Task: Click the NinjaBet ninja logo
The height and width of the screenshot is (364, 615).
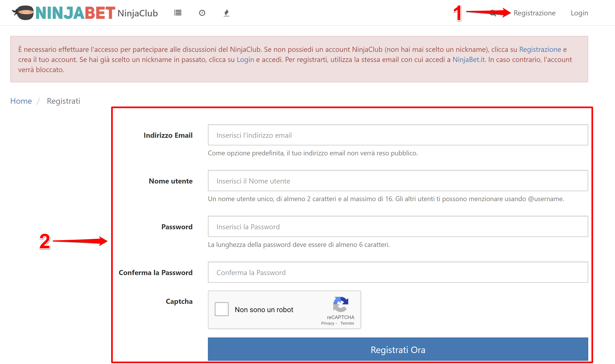Action: (x=63, y=13)
